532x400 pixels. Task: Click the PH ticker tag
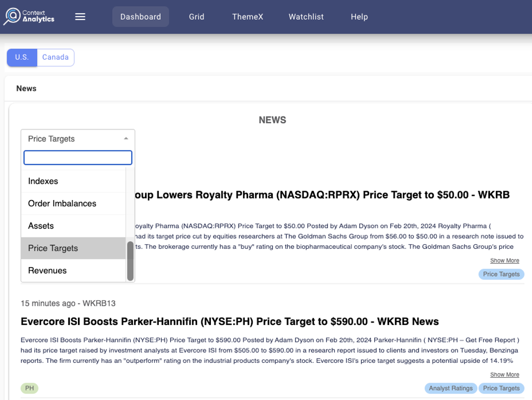[29, 388]
